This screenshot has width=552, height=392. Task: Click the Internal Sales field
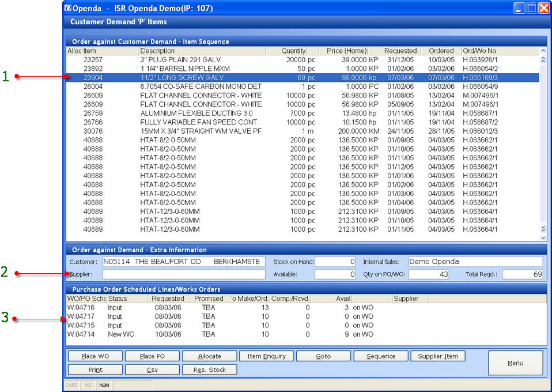pos(475,262)
